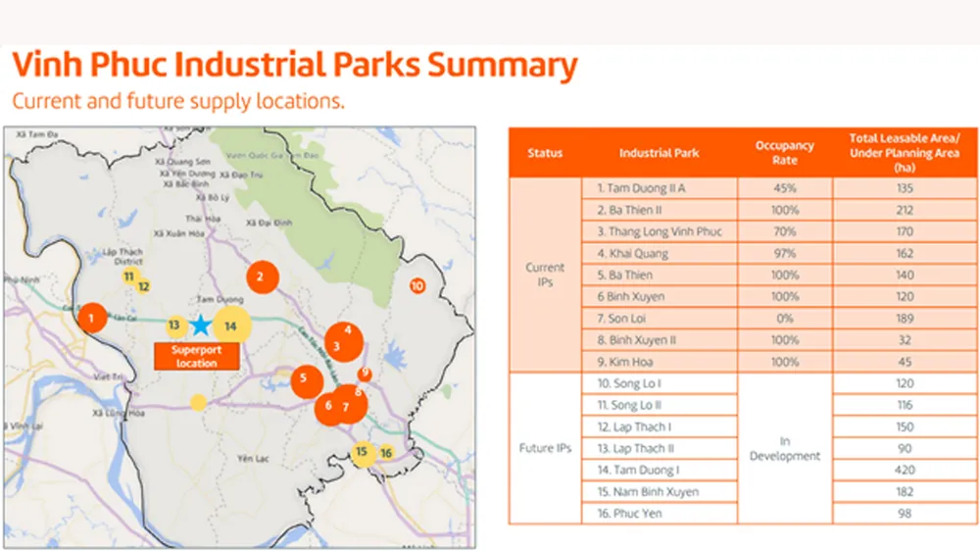Select the In Development cell
This screenshot has height=551, width=980.
(784, 448)
